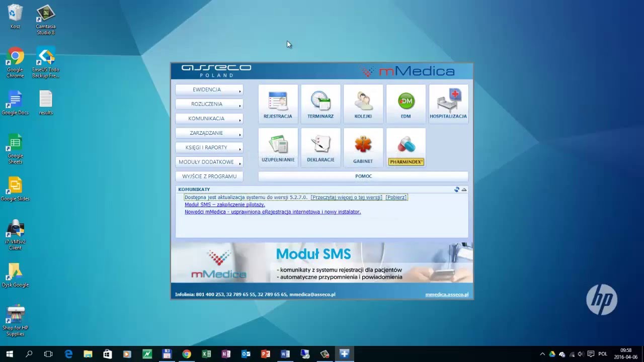
Task: Select the Google Docs desktop shortcut
Action: 15,103
